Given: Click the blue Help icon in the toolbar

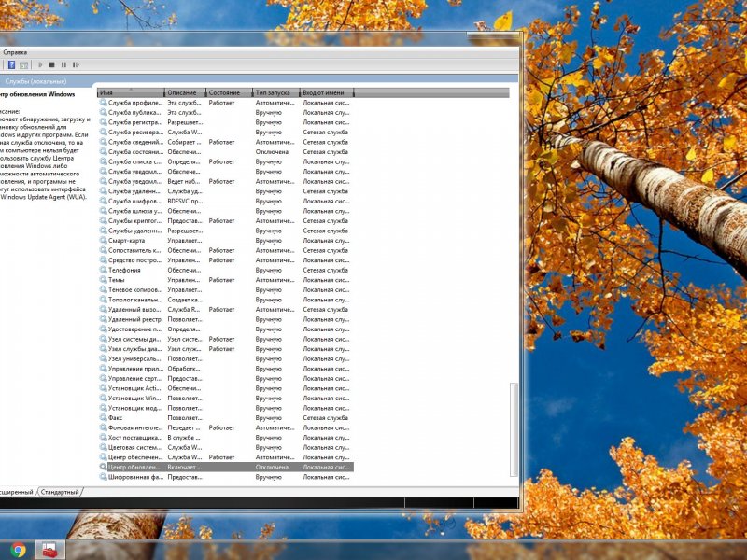Looking at the screenshot, I should click(x=11, y=64).
